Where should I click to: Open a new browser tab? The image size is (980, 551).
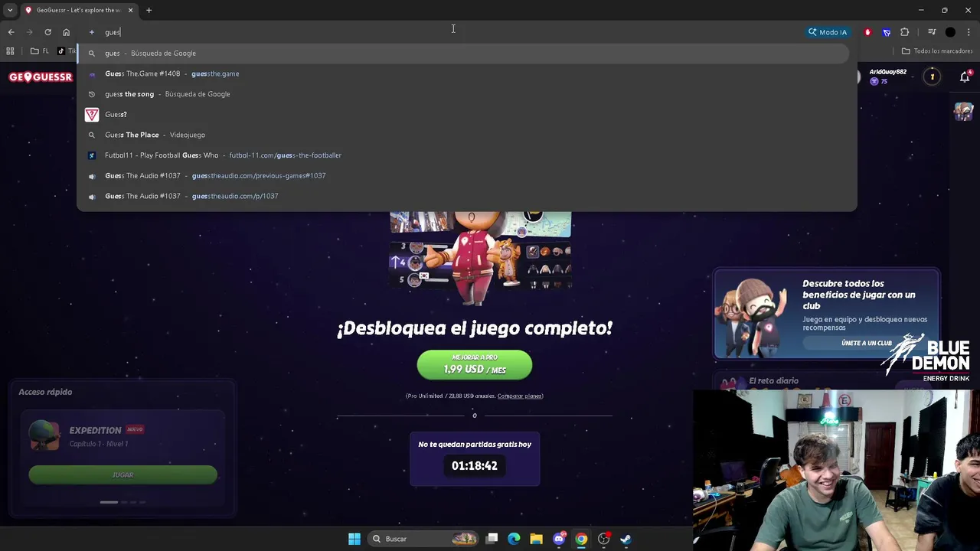coord(149,10)
